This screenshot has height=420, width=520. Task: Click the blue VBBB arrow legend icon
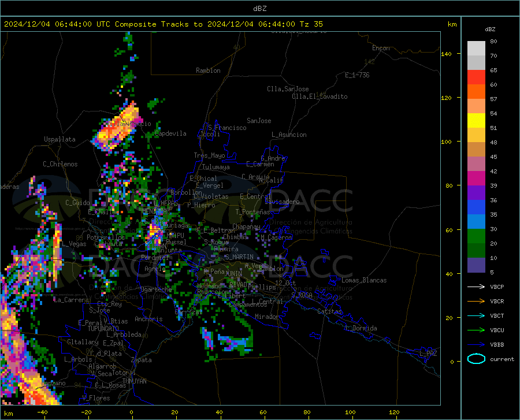tap(476, 345)
